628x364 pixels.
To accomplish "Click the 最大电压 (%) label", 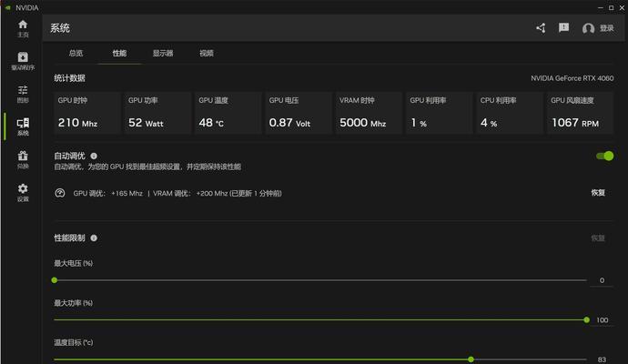I will [x=74, y=263].
